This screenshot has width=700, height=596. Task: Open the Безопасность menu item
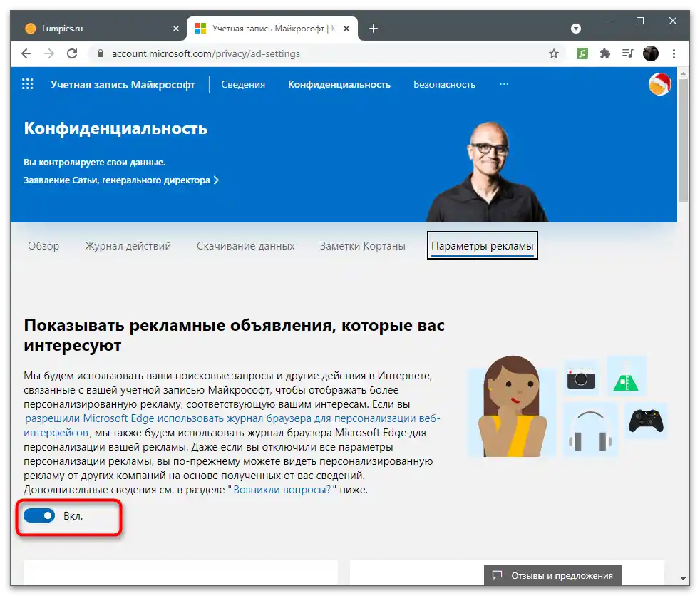tap(444, 84)
